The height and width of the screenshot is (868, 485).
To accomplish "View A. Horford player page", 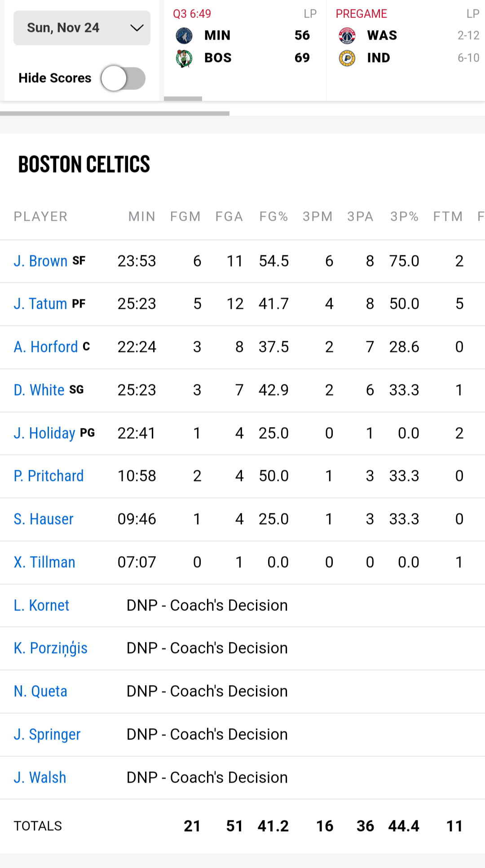I will (x=46, y=347).
